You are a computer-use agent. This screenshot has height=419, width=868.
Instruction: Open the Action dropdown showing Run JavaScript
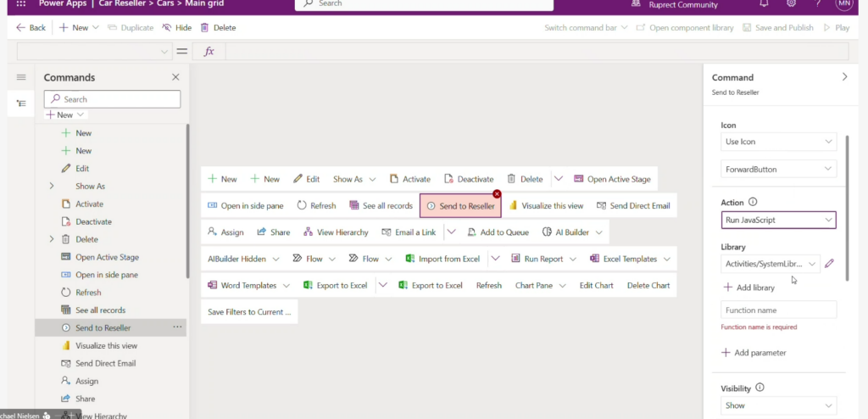click(778, 221)
